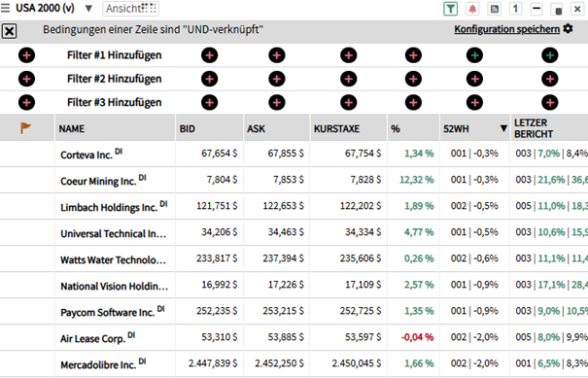Screen dimensions: 588x378
Task: Click the 12,32 % change value
Action: coord(417,180)
